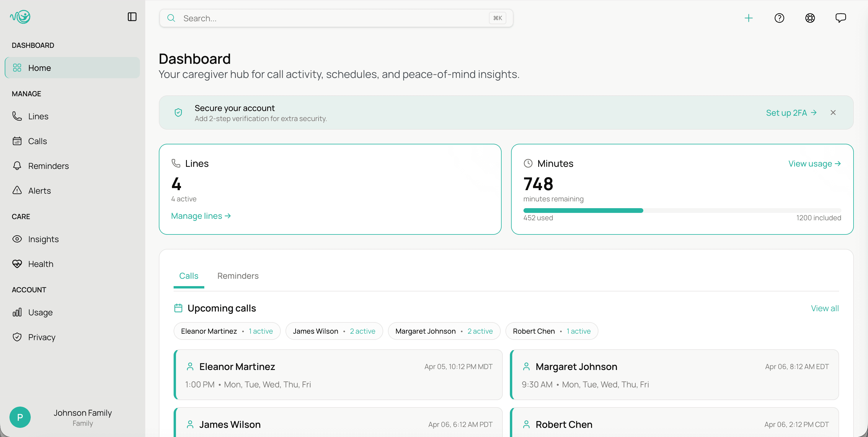Viewport: 868px width, 437px height.
Task: Open the Health heart icon
Action: pyautogui.click(x=17, y=264)
